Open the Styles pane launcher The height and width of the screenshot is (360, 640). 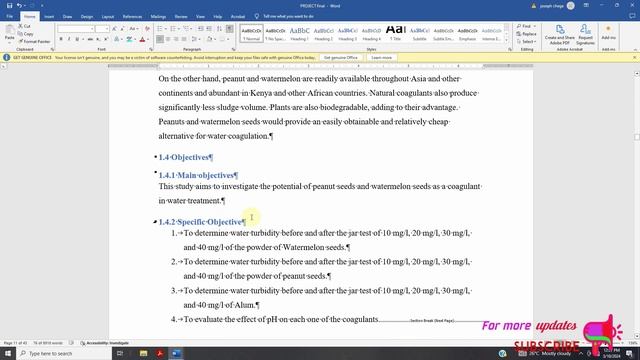[x=510, y=49]
